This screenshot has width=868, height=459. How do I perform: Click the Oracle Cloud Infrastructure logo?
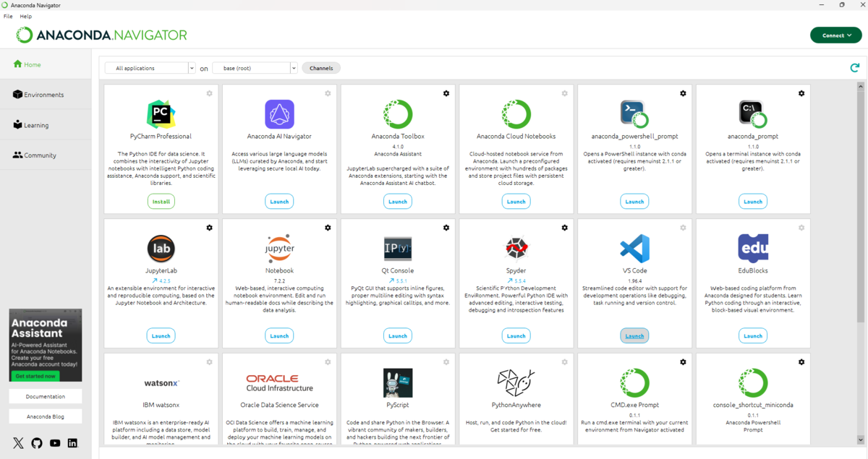(x=279, y=383)
